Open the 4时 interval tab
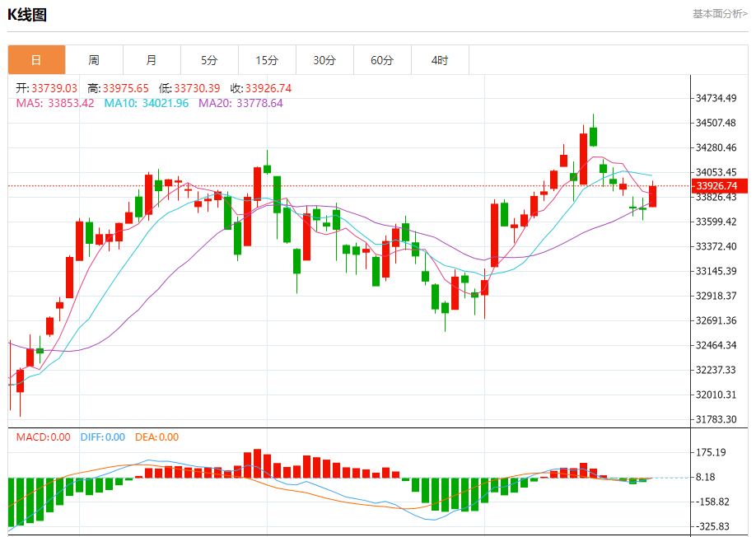The width and height of the screenshot is (756, 537). 440,60
